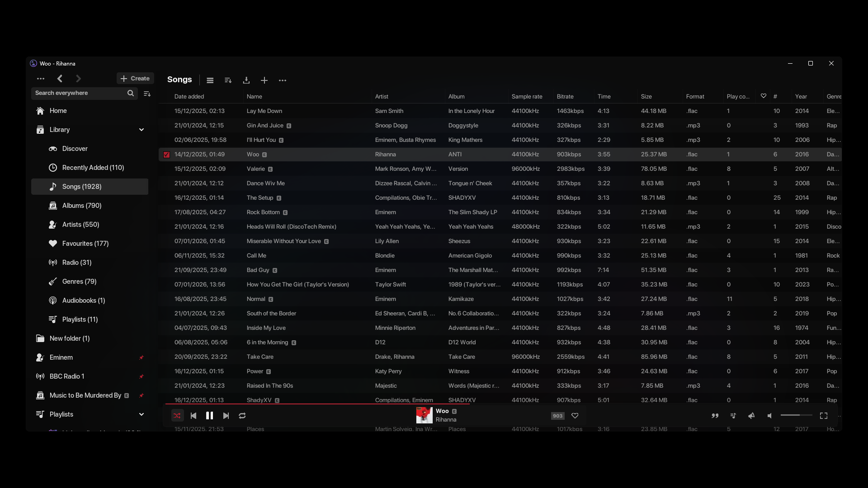Uncheck the selected Woo song checkbox
The image size is (868, 488).
tap(166, 155)
